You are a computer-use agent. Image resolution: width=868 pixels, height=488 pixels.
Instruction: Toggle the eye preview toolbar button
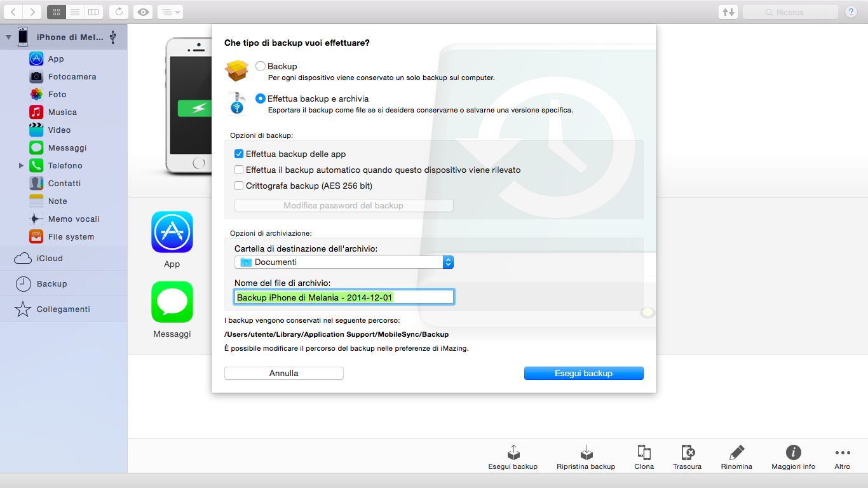point(143,12)
